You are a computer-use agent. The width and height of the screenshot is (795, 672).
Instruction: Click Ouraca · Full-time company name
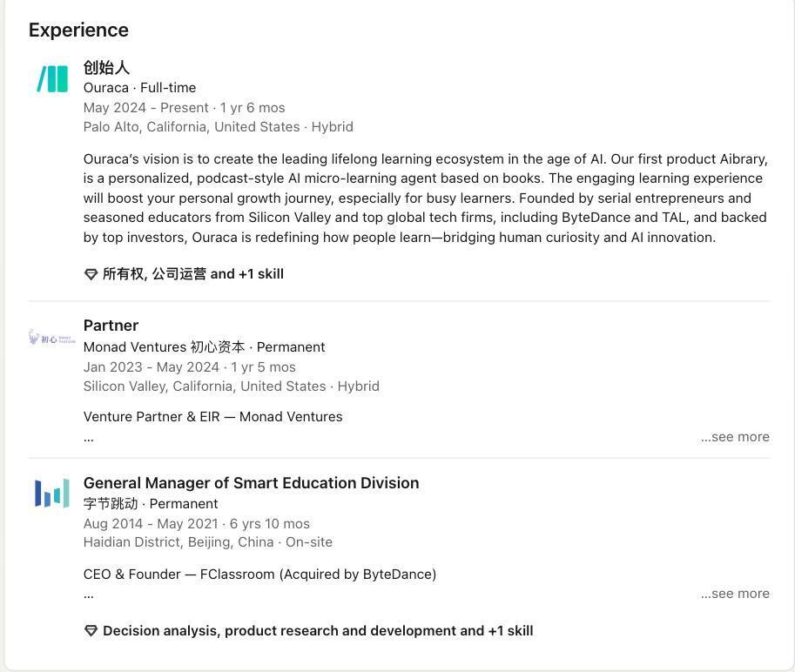(139, 88)
